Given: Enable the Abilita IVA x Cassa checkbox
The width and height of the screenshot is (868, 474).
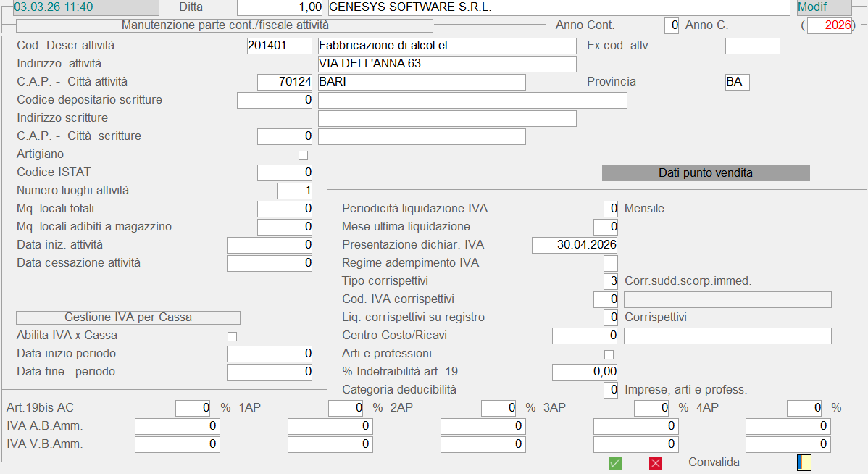Looking at the screenshot, I should pos(232,336).
